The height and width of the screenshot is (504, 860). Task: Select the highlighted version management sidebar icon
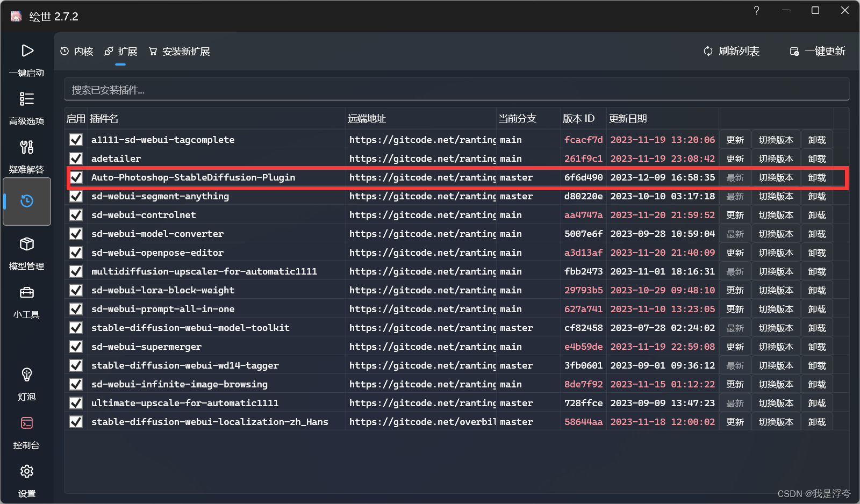(x=27, y=201)
